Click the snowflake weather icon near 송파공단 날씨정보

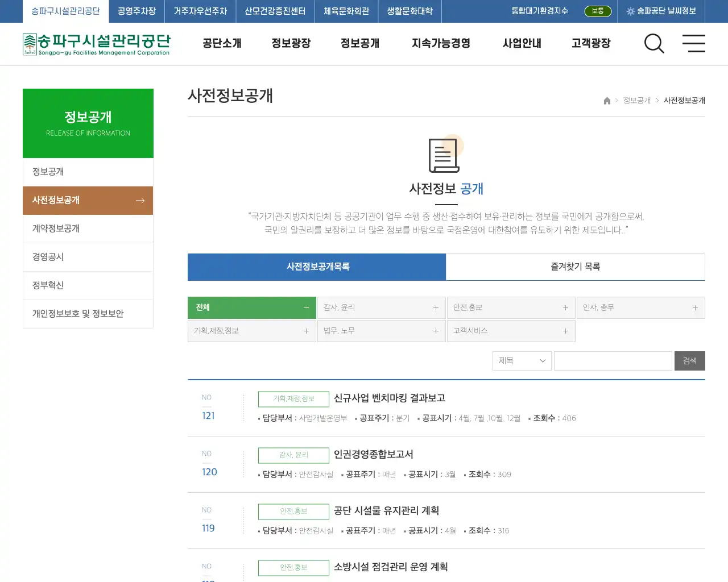click(x=631, y=11)
